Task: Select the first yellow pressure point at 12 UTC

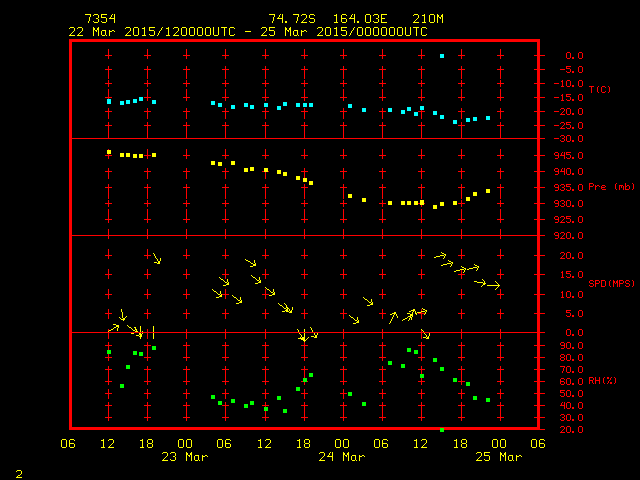Action: (x=109, y=152)
